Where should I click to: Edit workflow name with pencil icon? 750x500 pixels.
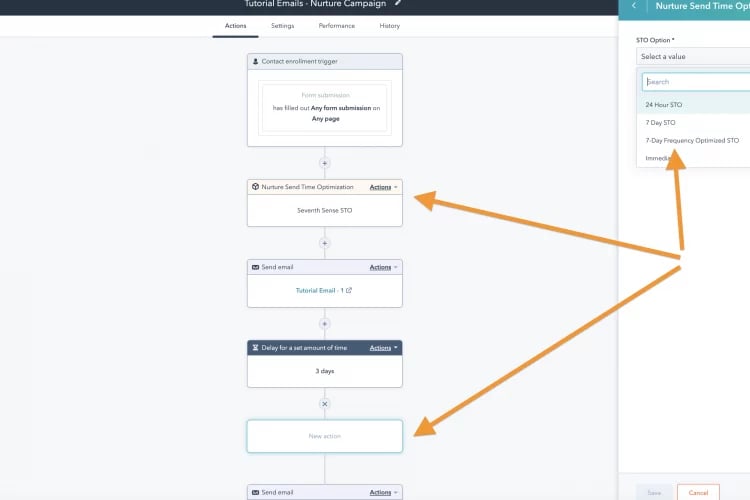pyautogui.click(x=398, y=3)
